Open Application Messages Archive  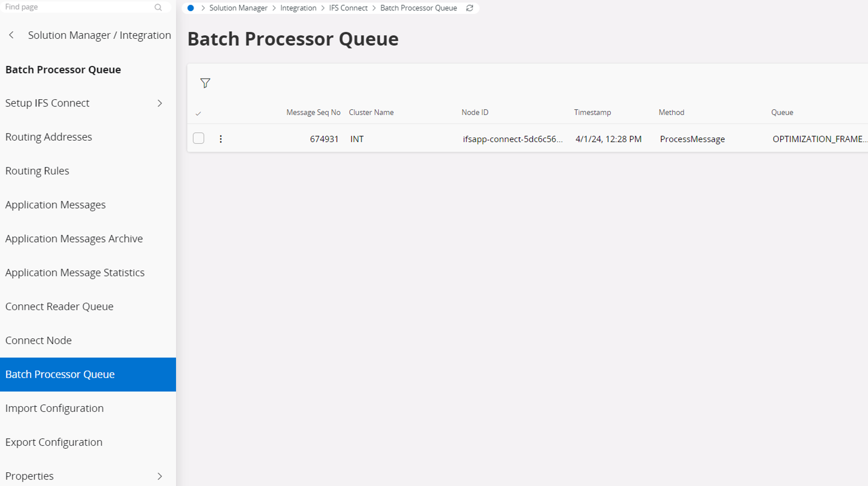tap(74, 238)
